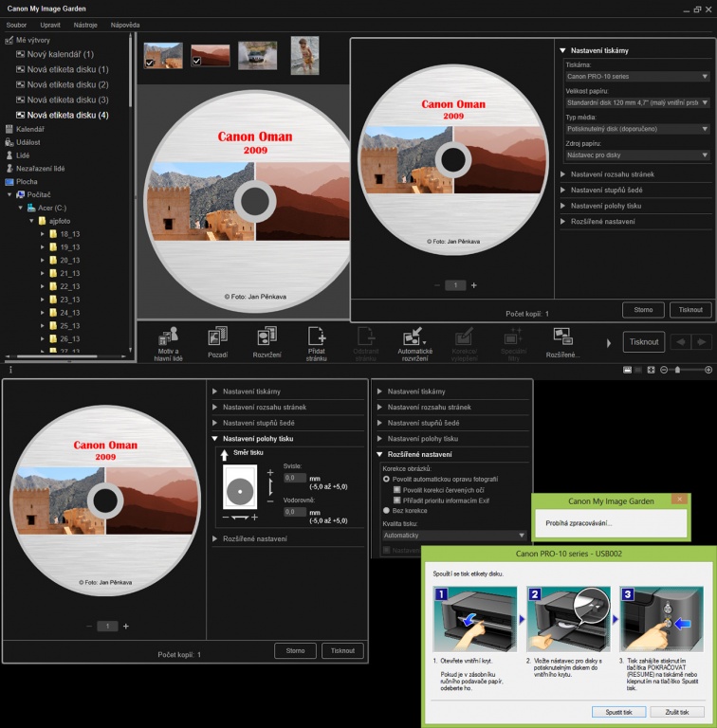Click horizontal plus under Směr tisku diagram
Screen dimensions: 717x728
coord(254,517)
